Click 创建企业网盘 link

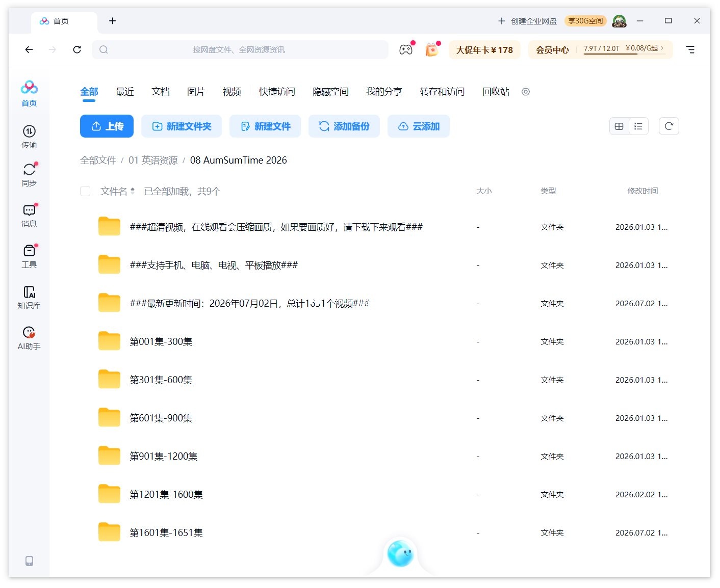[x=528, y=21]
